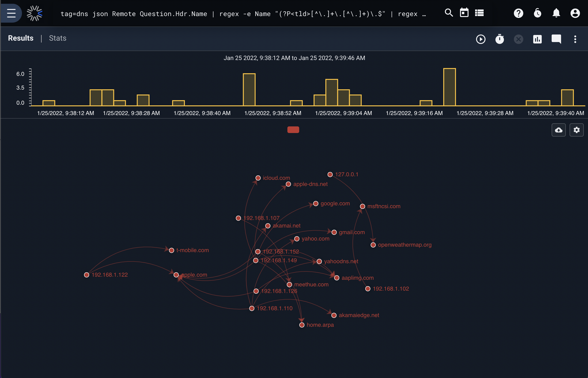Viewport: 588px width, 378px height.
Task: Select the apple-dns.net node
Action: (x=288, y=184)
